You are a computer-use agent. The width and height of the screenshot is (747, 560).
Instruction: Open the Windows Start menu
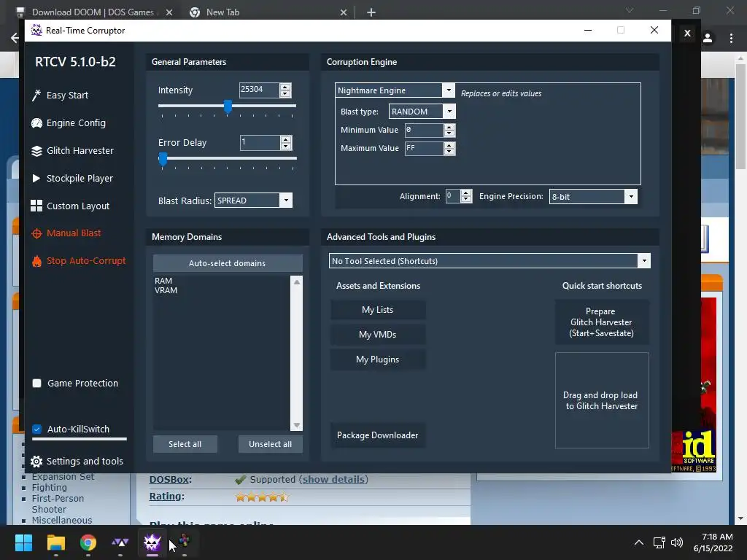tap(23, 542)
